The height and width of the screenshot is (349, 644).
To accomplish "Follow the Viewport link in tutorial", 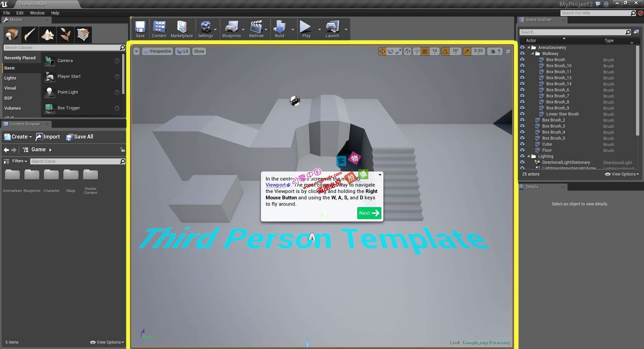I will pyautogui.click(x=278, y=185).
